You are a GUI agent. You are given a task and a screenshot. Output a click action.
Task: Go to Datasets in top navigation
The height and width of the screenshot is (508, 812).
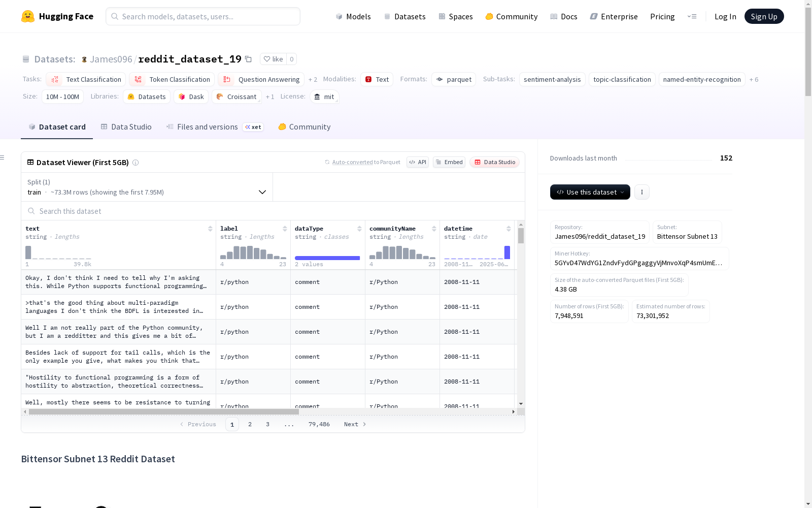(x=404, y=16)
